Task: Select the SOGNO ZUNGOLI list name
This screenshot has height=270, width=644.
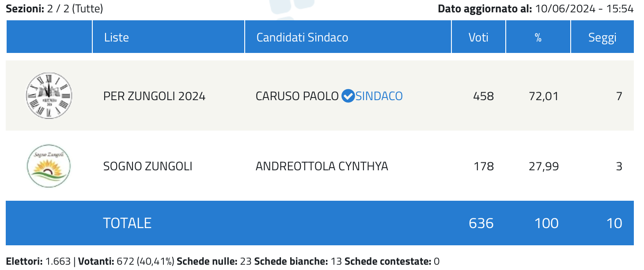Action: [x=148, y=166]
